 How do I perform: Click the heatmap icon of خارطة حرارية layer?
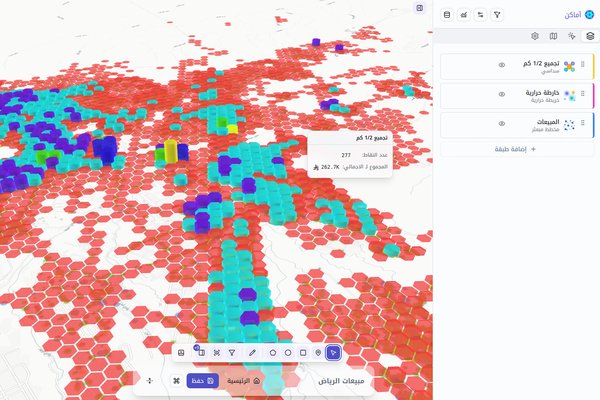tap(569, 96)
